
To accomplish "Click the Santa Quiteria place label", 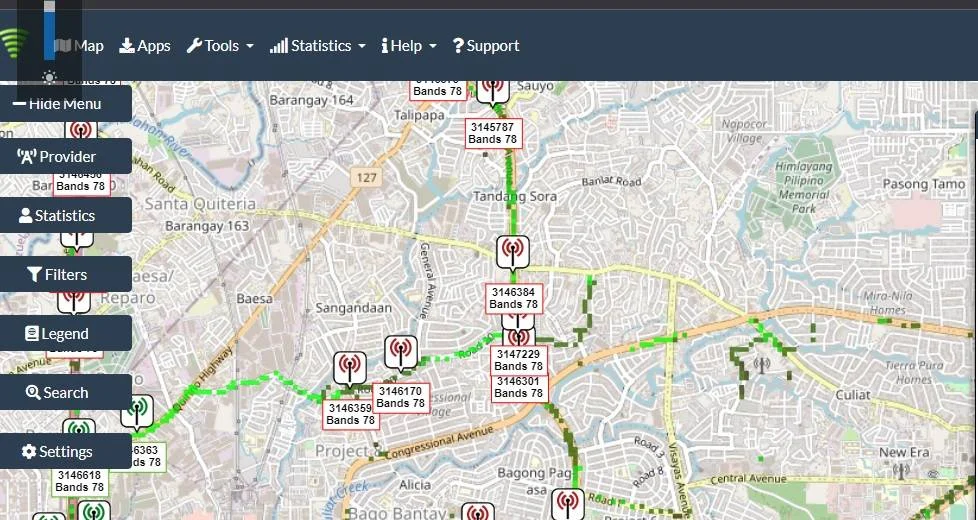I will point(200,204).
